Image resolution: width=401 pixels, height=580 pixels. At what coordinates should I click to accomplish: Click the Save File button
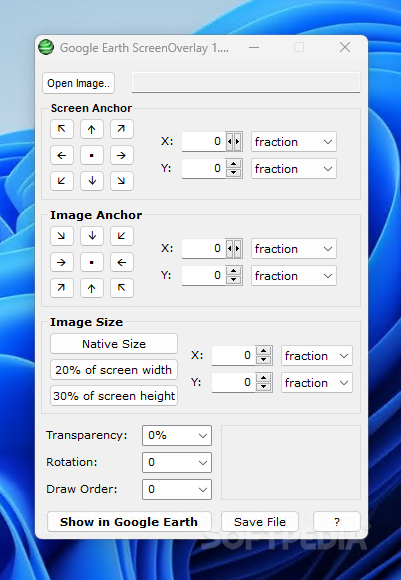[260, 522]
